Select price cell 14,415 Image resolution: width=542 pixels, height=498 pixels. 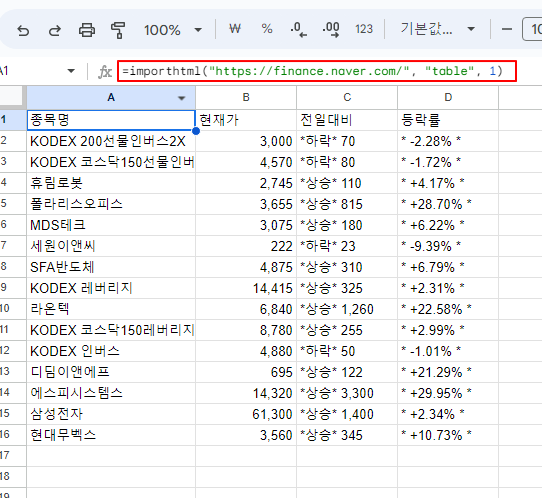246,288
